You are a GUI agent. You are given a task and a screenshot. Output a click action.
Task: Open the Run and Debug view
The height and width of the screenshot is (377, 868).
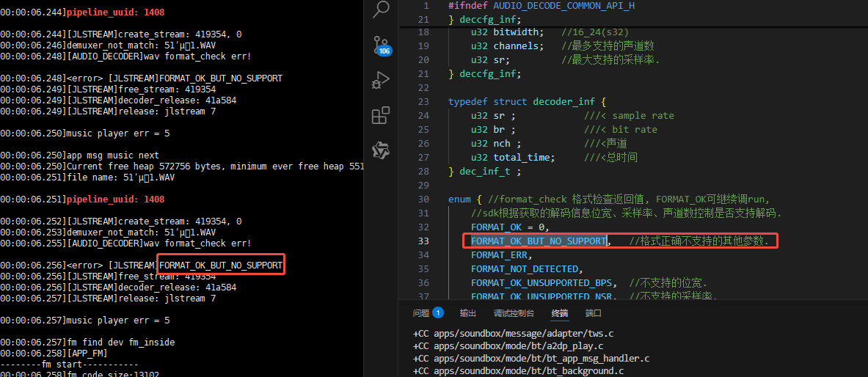coord(381,81)
